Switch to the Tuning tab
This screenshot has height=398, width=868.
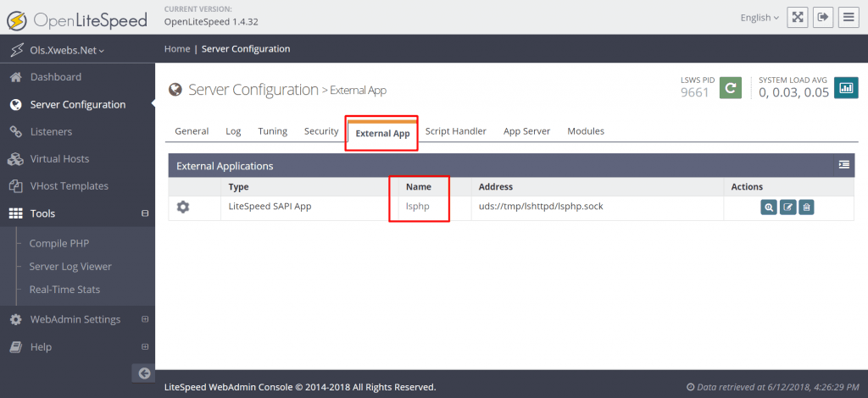point(272,131)
